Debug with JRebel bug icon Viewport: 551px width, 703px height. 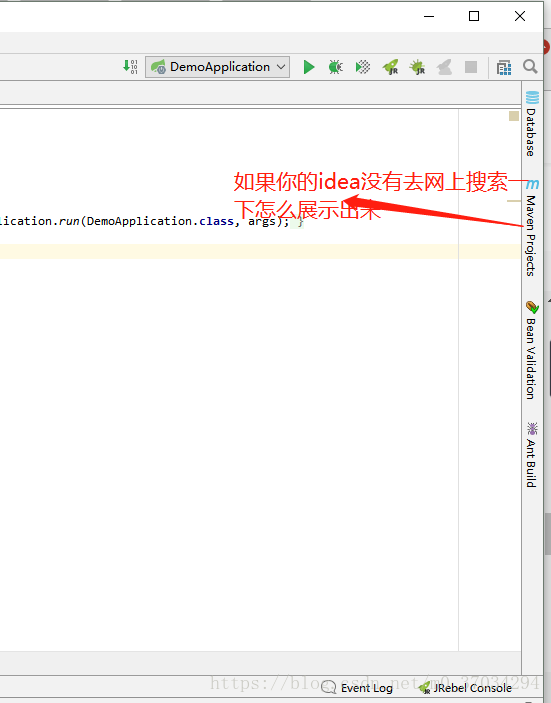(x=417, y=67)
